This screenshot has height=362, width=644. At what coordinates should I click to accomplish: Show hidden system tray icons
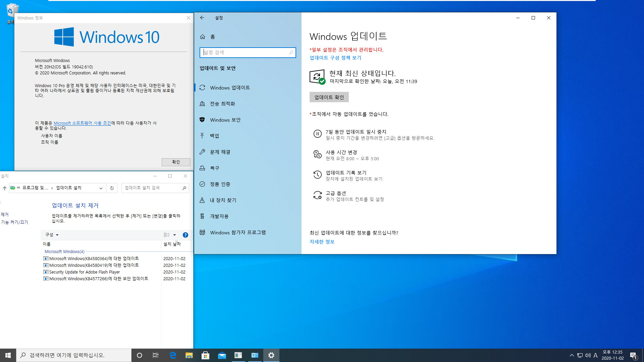pos(572,355)
